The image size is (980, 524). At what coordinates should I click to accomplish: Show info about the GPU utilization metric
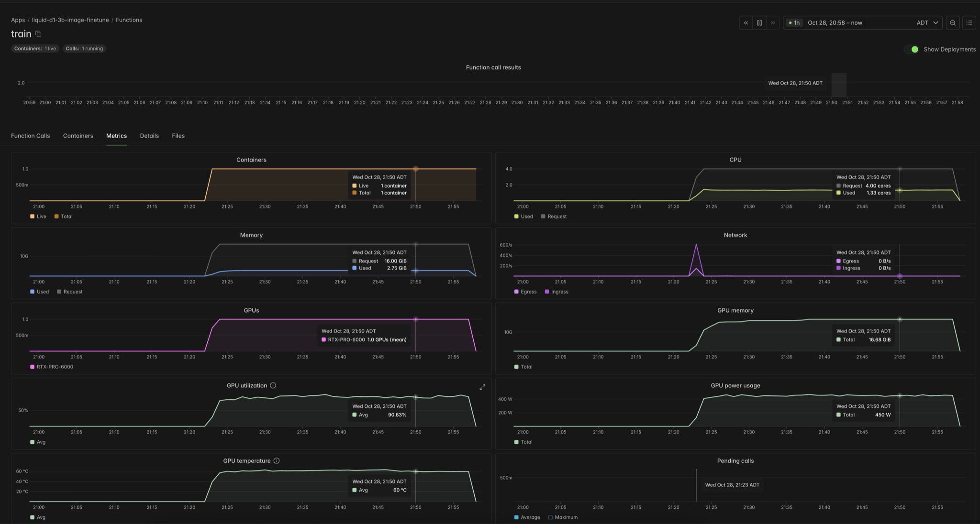tap(273, 385)
